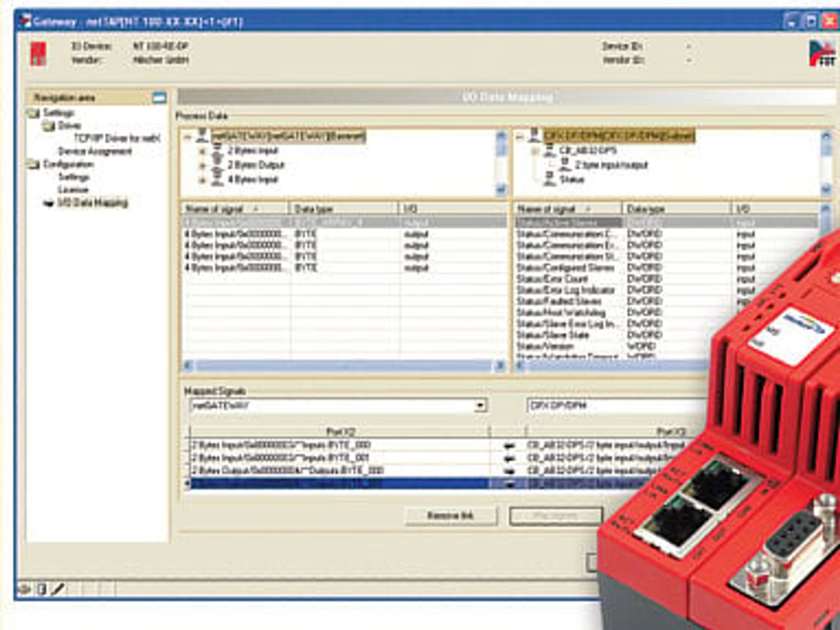This screenshot has width=840, height=630.
Task: Expand the 2 Bytes Input node
Action: [x=202, y=151]
